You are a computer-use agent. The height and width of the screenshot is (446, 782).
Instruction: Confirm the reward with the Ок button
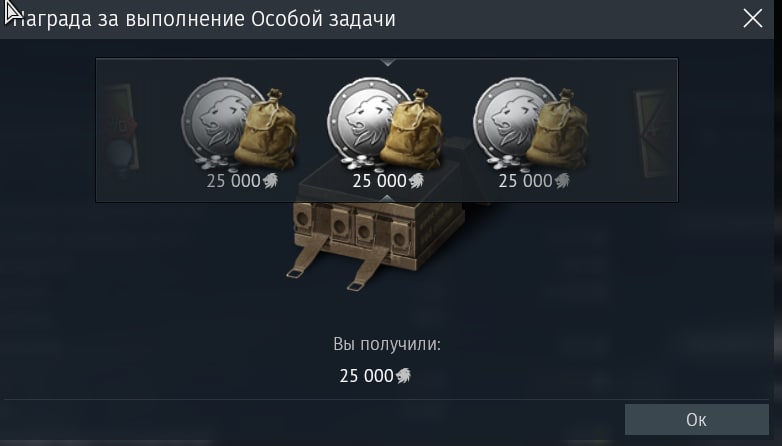[696, 420]
